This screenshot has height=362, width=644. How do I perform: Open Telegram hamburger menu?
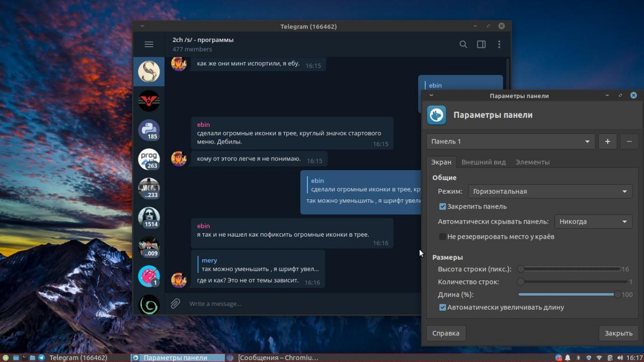pyautogui.click(x=149, y=44)
